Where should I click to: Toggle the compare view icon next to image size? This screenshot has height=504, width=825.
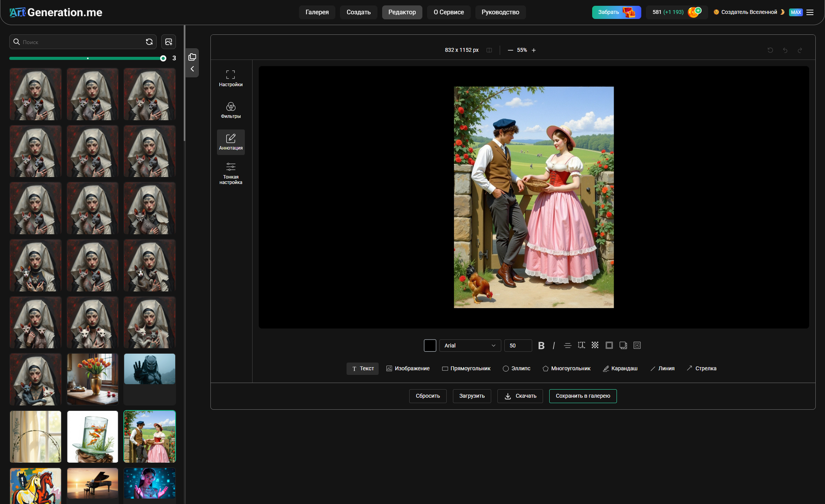click(489, 50)
